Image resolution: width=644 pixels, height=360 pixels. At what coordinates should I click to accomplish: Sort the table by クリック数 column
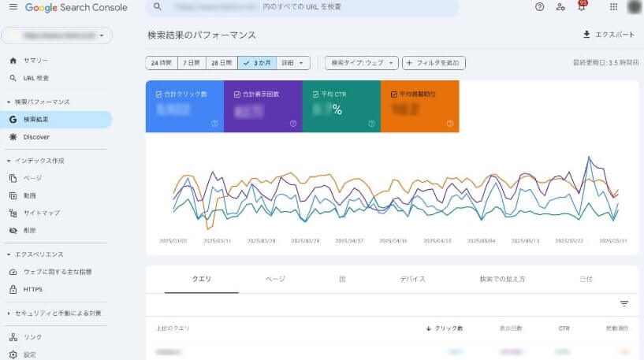coord(445,328)
